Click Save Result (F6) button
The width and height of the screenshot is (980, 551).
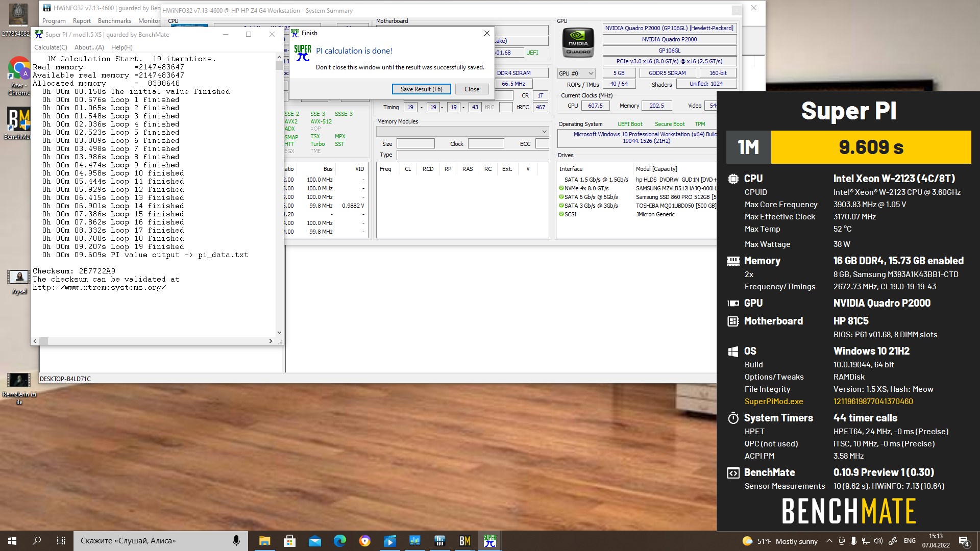coord(421,89)
